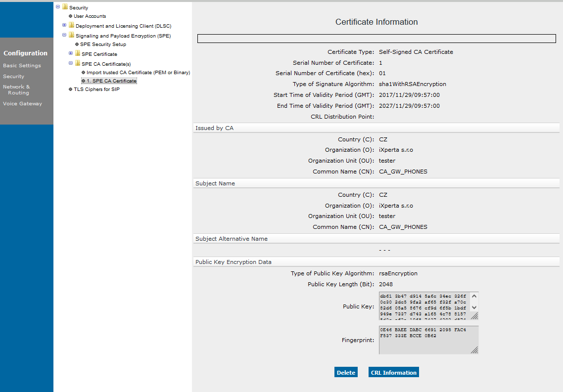The width and height of the screenshot is (563, 392).
Task: Click 'Self-Signed CA Certificate' value
Action: [x=416, y=52]
